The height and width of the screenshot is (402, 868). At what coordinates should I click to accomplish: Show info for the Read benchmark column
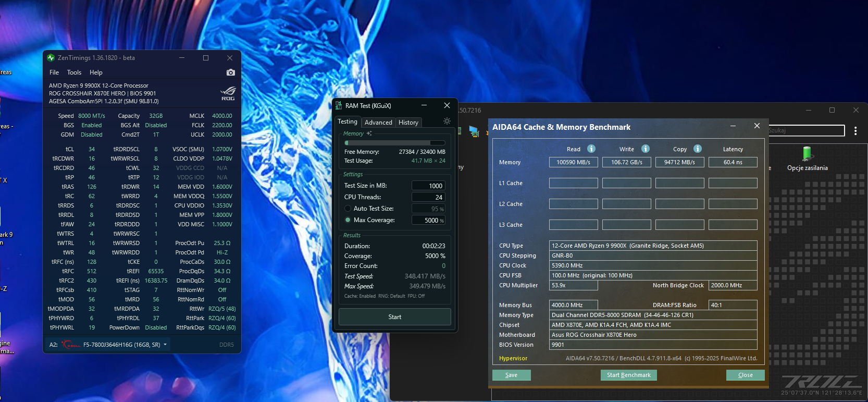[591, 149]
